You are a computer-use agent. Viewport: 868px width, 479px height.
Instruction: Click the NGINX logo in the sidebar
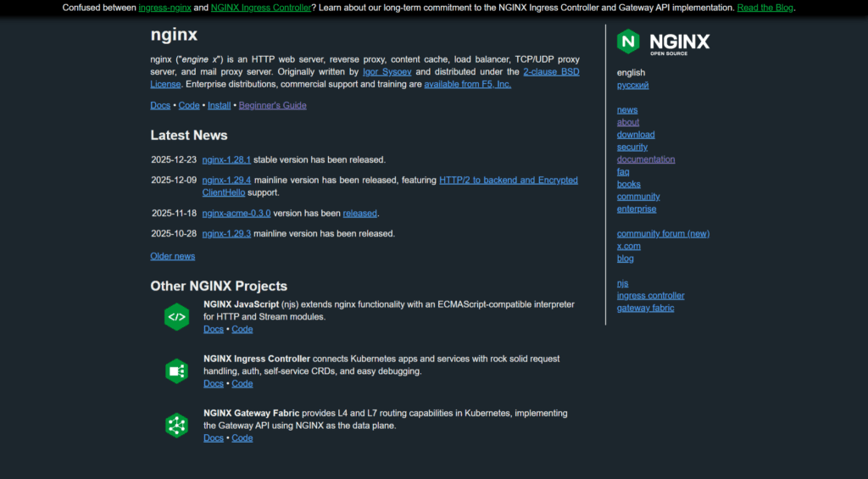(663, 42)
